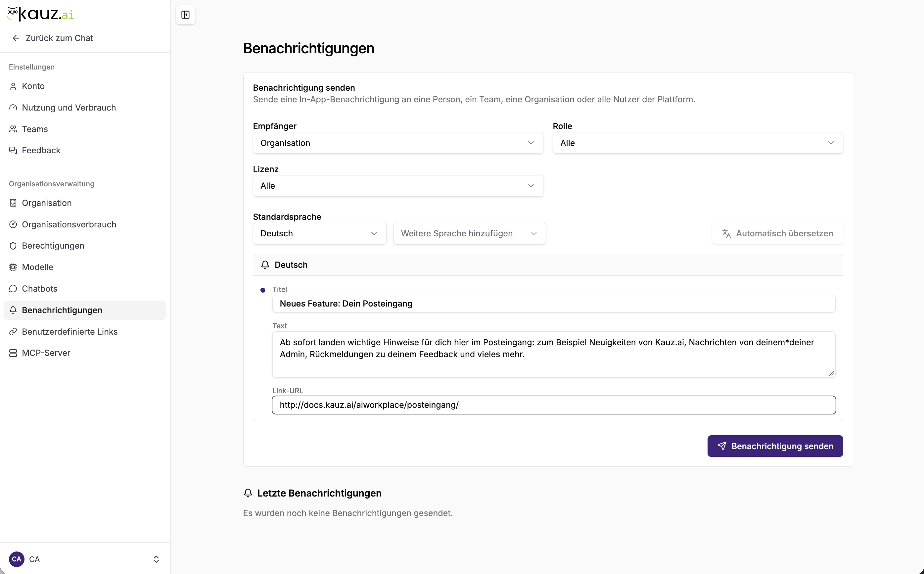The width and height of the screenshot is (924, 574).
Task: Open the Feedback page
Action: pos(85,151)
